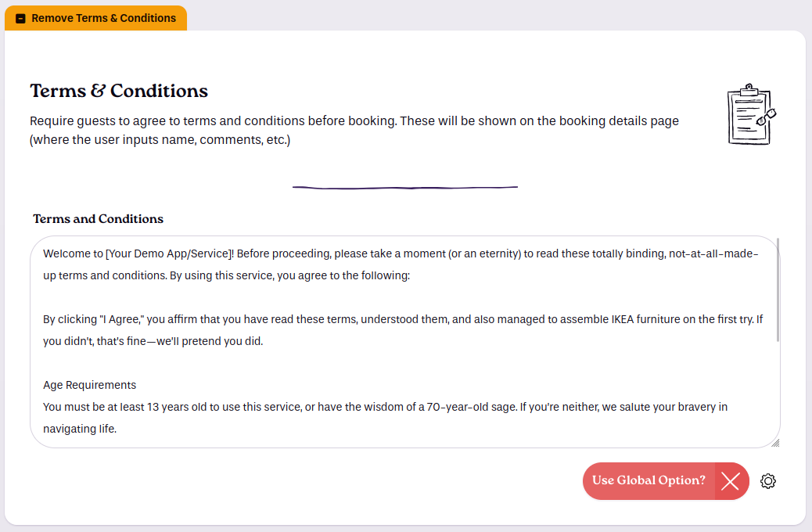Click the clipboard illustration

click(752, 114)
